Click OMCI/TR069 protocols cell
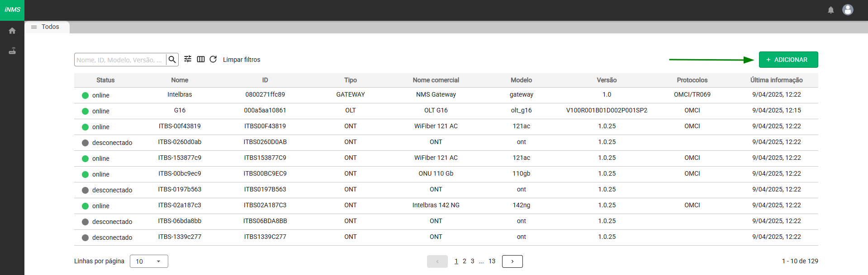 click(692, 94)
